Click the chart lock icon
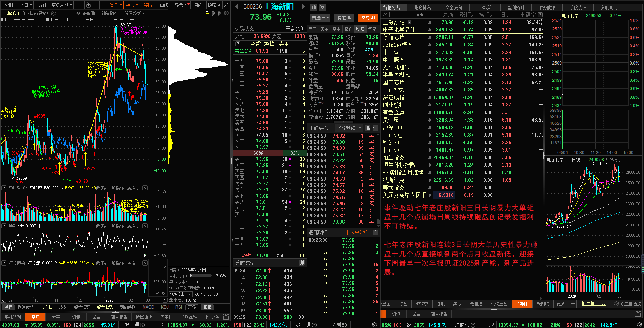The height and width of the screenshot is (328, 644). click(88, 5)
